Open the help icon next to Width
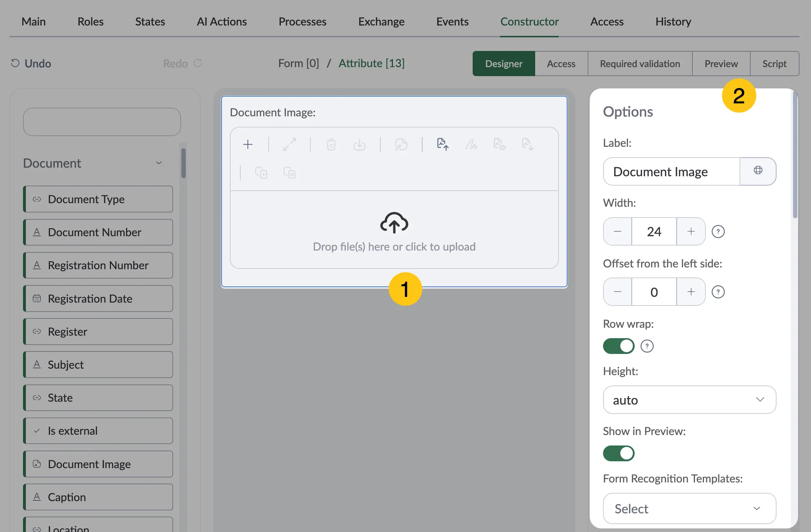The height and width of the screenshot is (532, 811). pyautogui.click(x=718, y=232)
